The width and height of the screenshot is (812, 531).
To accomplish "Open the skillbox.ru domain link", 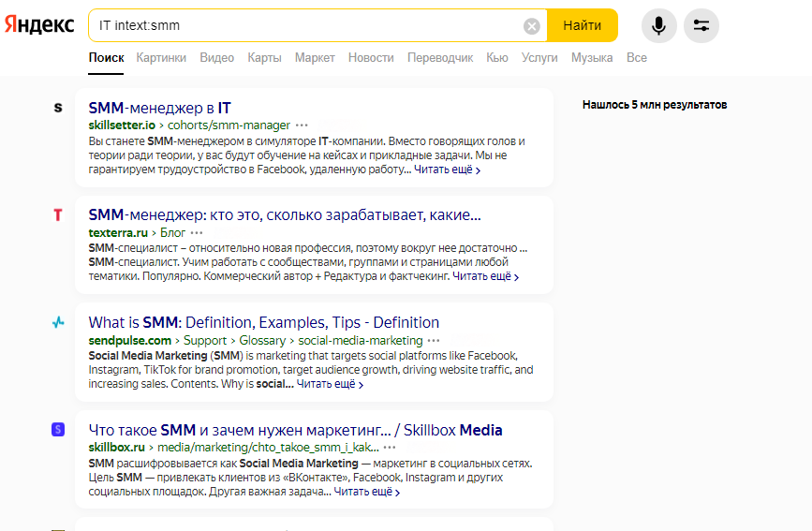I will pyautogui.click(x=116, y=447).
